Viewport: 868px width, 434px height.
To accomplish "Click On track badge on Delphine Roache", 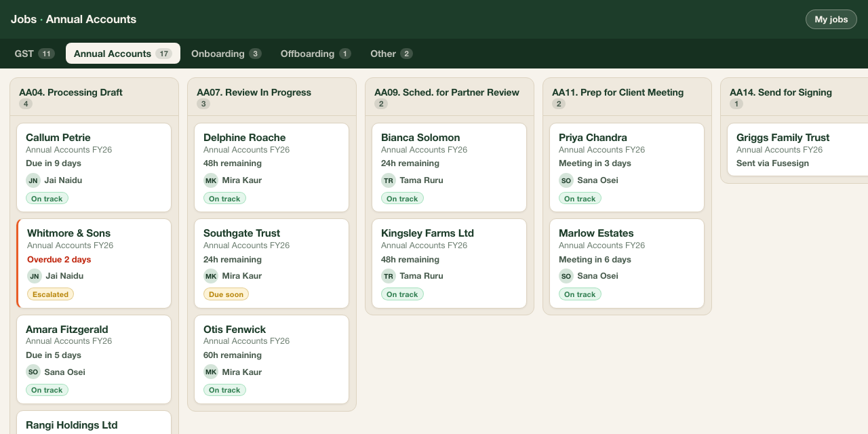I will tap(224, 199).
